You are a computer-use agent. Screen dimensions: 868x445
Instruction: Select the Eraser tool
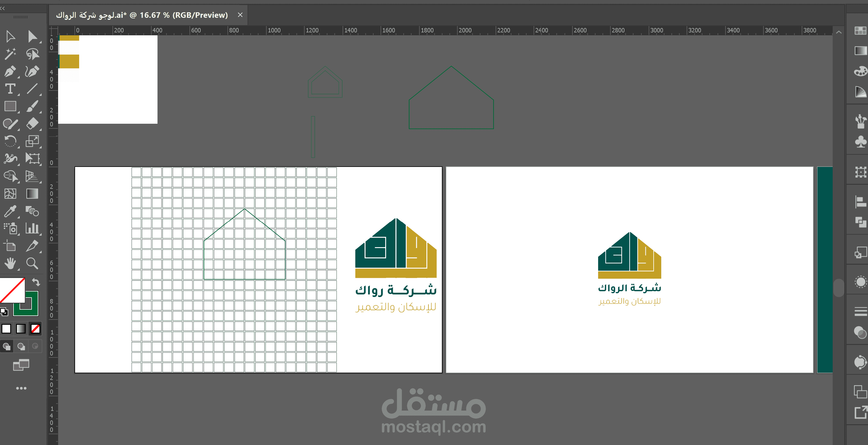(32, 124)
